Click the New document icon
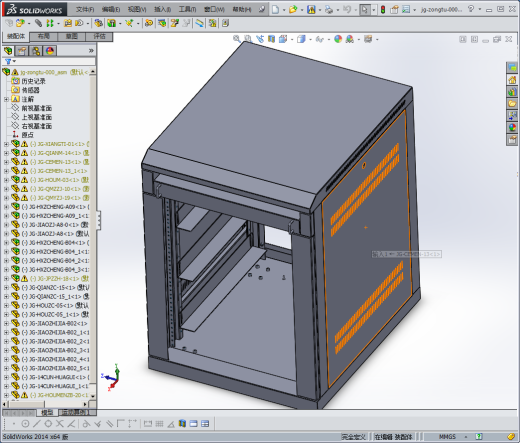Screen dimensions: 520x443 coord(275,9)
